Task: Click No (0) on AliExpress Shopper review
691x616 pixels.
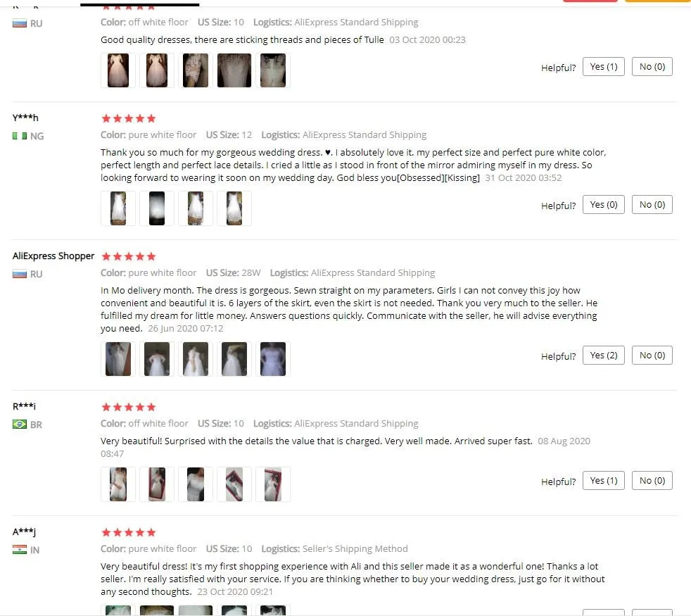Action: click(x=652, y=356)
